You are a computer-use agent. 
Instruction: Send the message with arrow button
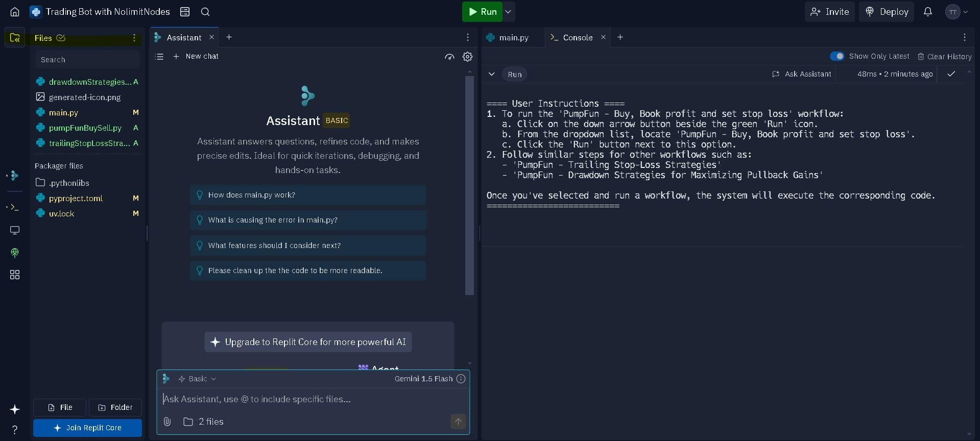point(458,422)
